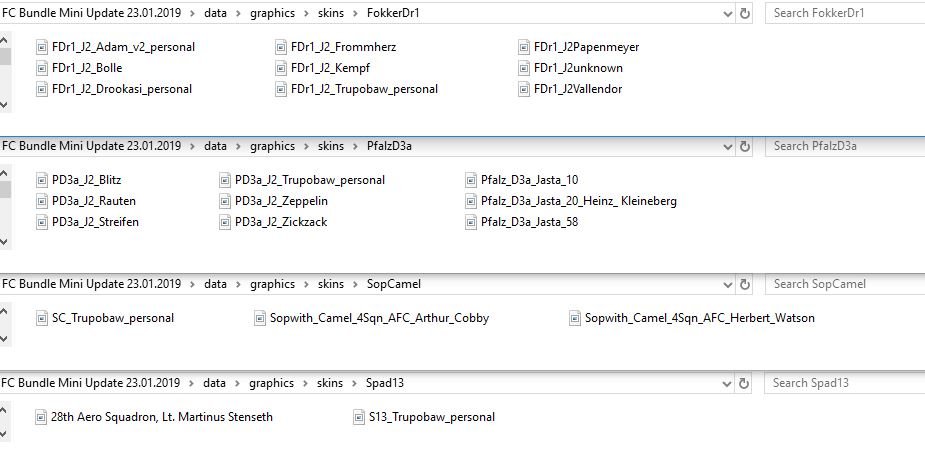Click the PD3a_J2_Zeppelin file icon
The image size is (925, 455).
[x=226, y=201]
